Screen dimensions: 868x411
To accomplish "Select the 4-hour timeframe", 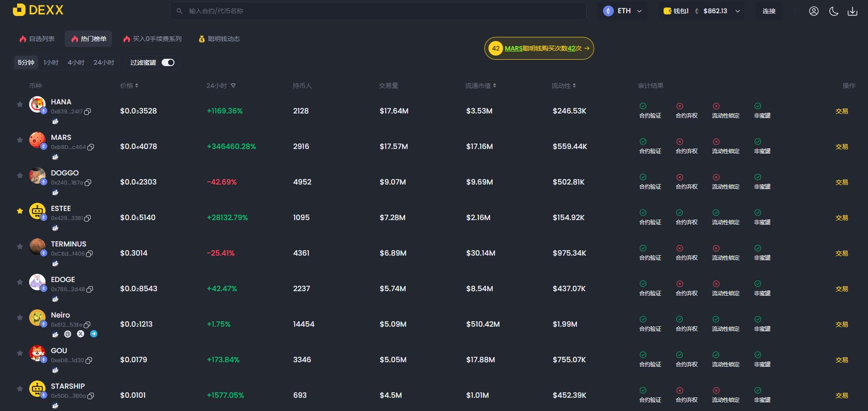I will point(76,62).
